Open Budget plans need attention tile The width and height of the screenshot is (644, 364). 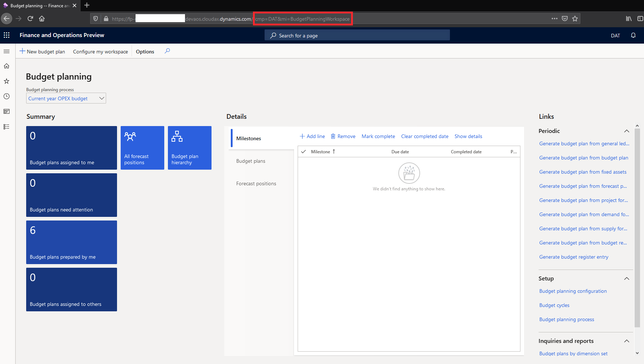pos(72,195)
